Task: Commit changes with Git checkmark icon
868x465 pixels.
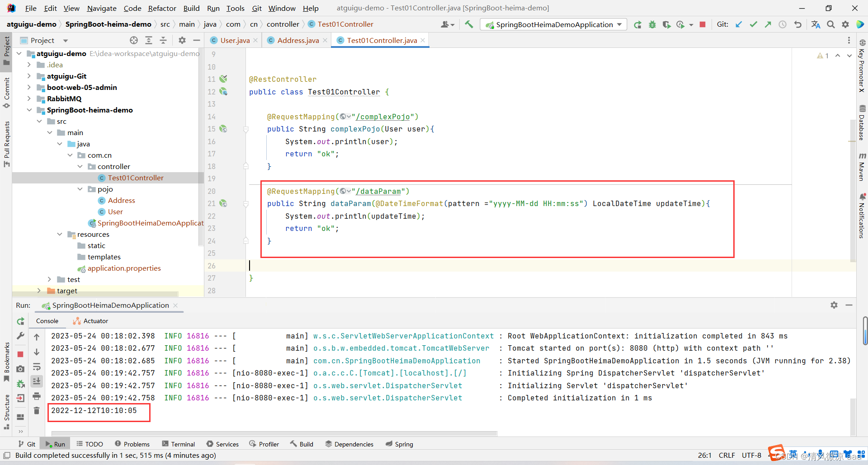Action: coord(753,24)
